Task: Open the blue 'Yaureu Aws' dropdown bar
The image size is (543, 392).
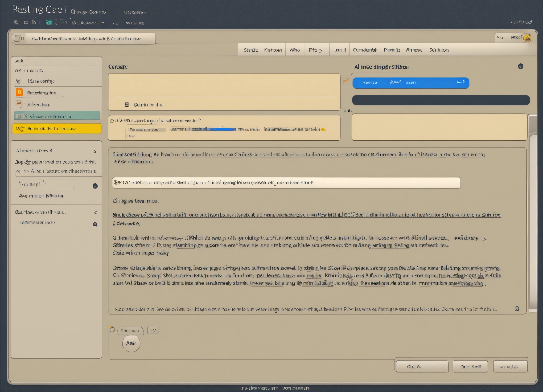Action: [411, 83]
